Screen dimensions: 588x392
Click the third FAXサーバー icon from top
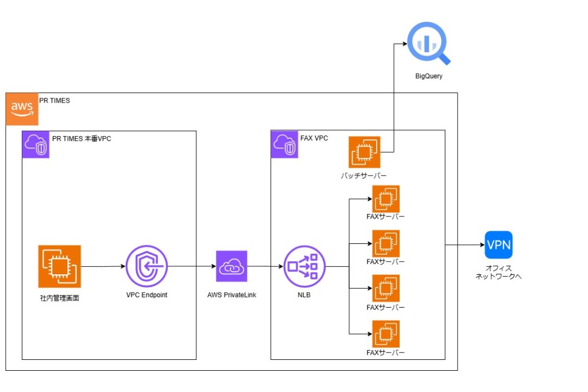pyautogui.click(x=386, y=289)
